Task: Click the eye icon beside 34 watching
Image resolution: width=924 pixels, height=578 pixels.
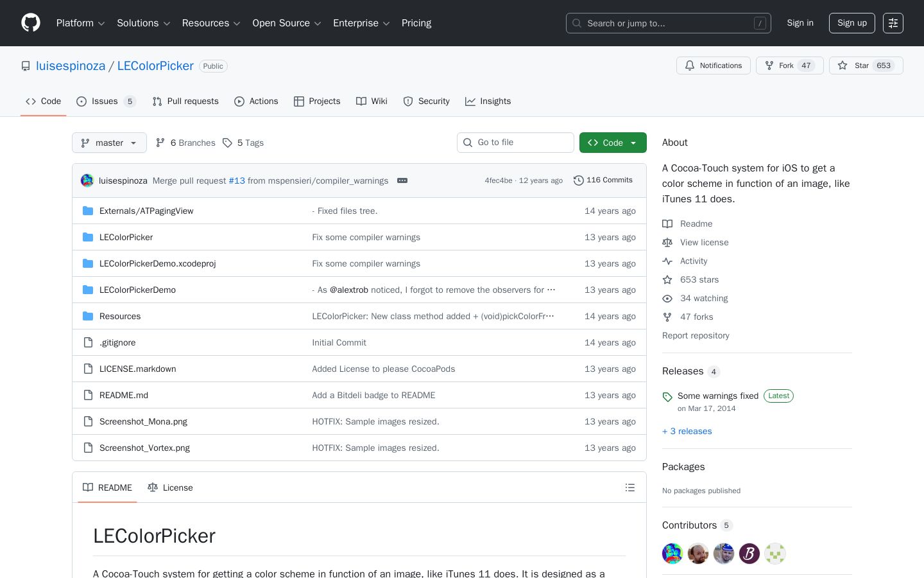Action: 667,299
